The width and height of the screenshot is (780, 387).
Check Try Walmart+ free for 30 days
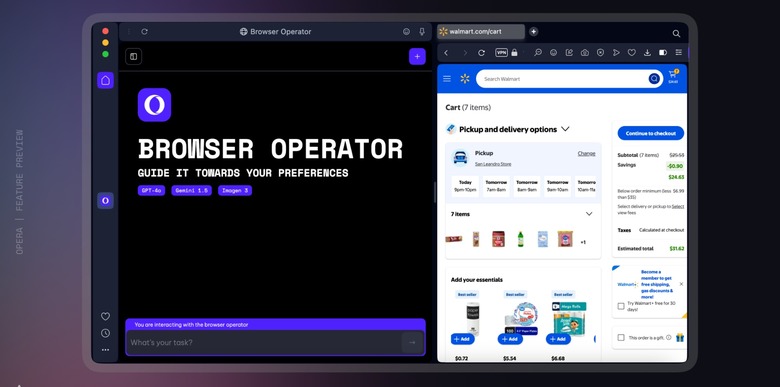(621, 306)
